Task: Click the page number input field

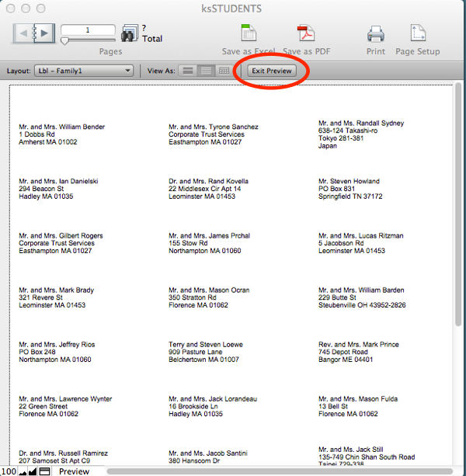Action: (88, 30)
